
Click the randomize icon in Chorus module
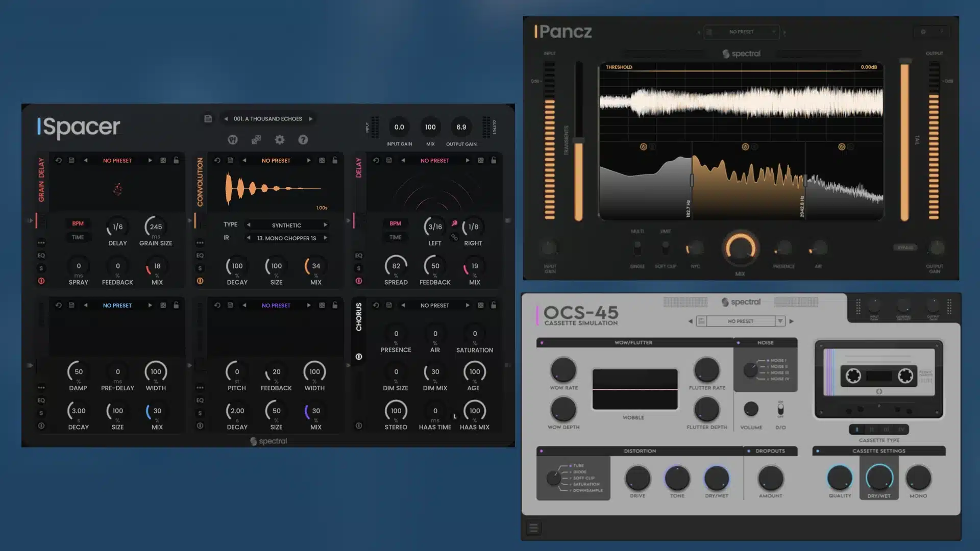coord(481,305)
